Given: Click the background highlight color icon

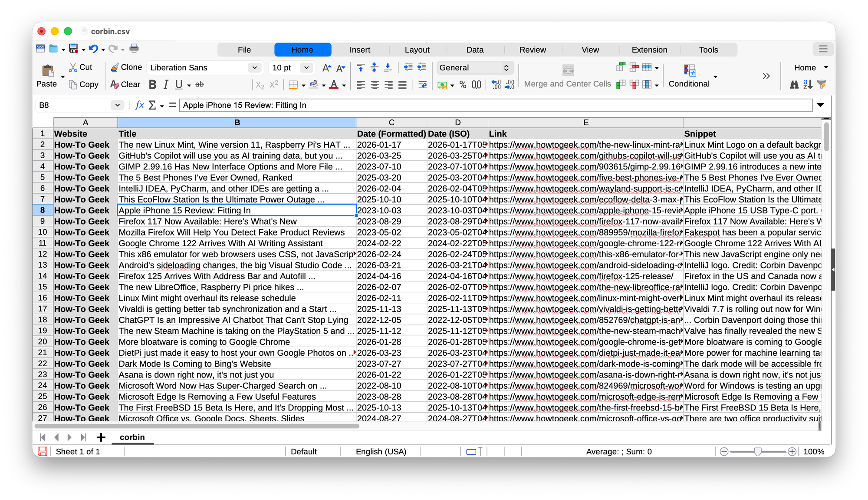Looking at the screenshot, I should [x=313, y=85].
